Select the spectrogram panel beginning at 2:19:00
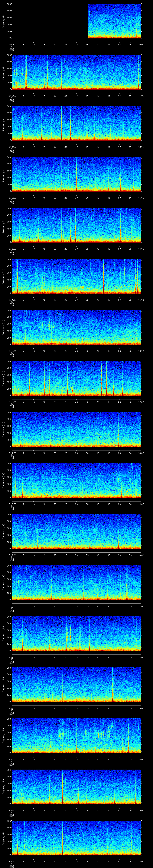The width and height of the screenshot is (153, 868). pos(76,532)
